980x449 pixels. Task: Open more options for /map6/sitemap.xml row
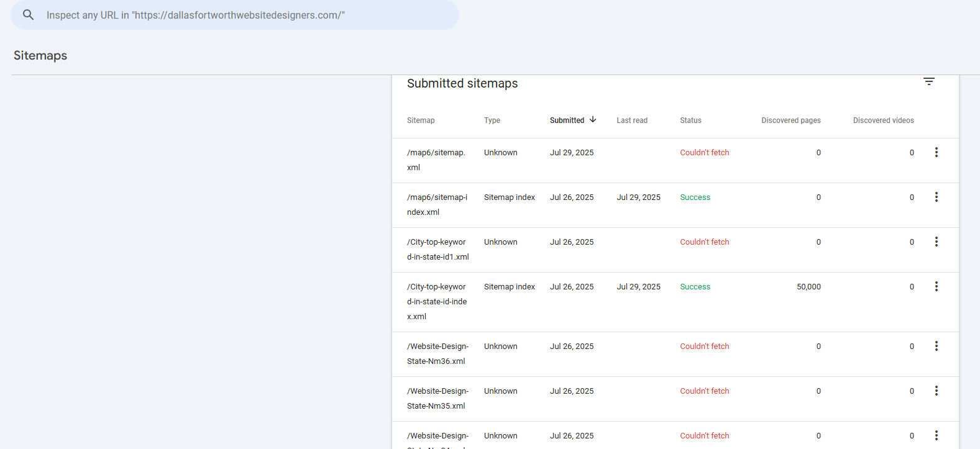click(936, 153)
